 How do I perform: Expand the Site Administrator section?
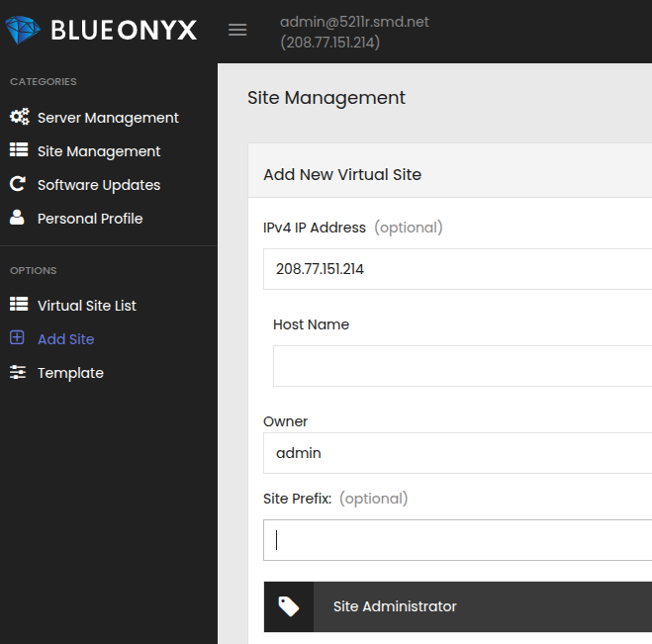[x=458, y=607]
